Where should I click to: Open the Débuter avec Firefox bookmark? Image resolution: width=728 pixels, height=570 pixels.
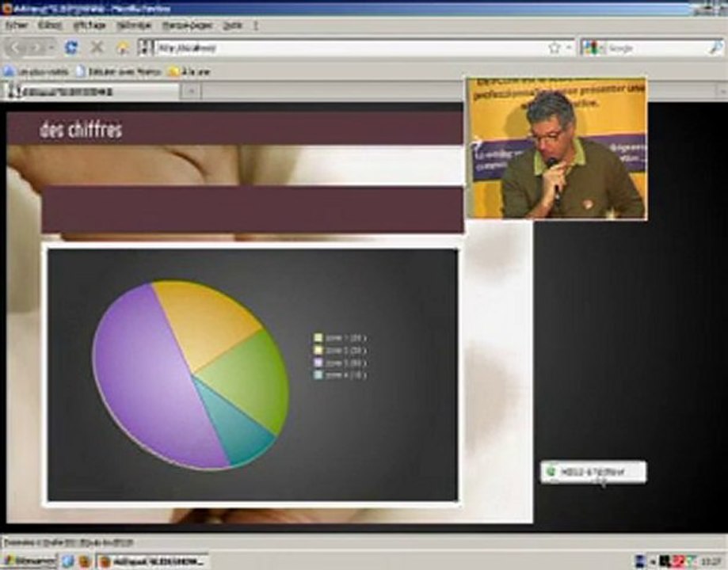(x=119, y=71)
